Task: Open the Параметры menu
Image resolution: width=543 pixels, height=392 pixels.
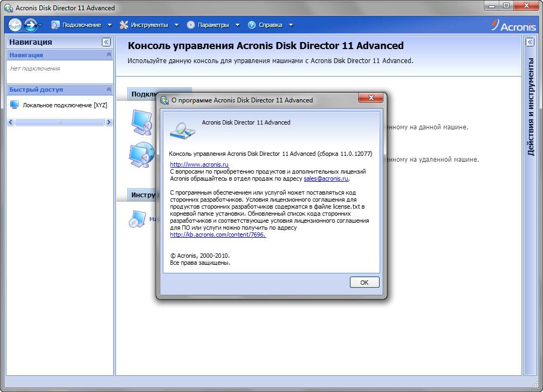Action: pos(214,25)
